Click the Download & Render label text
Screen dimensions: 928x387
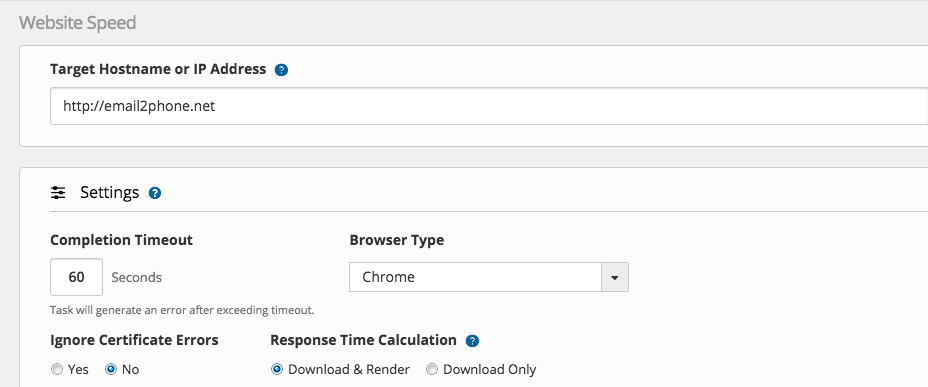click(349, 370)
